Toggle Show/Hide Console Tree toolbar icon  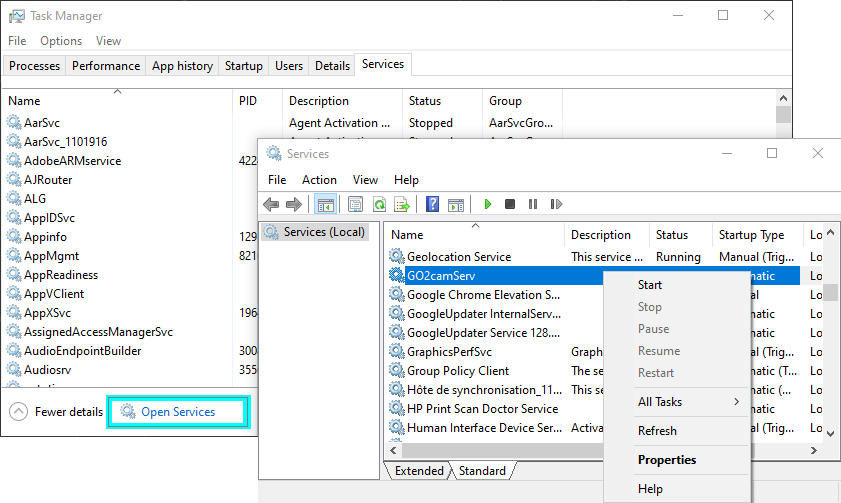[x=325, y=204]
